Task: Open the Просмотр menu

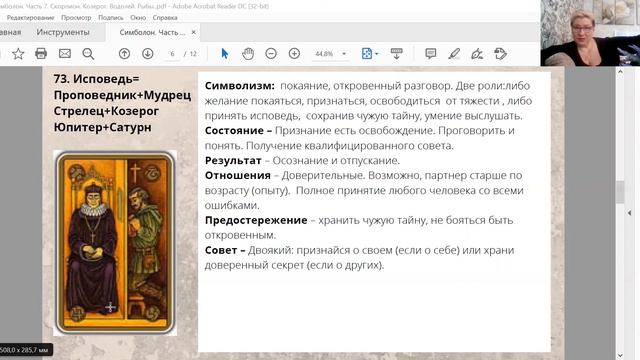Action: click(x=76, y=18)
